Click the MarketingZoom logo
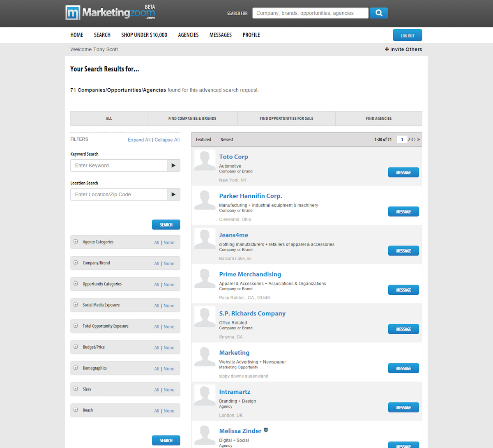The height and width of the screenshot is (448, 493). (111, 13)
